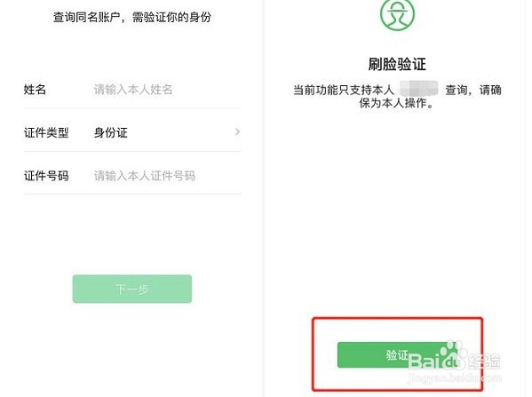Tap the 下一步 next step button

pyautogui.click(x=132, y=289)
